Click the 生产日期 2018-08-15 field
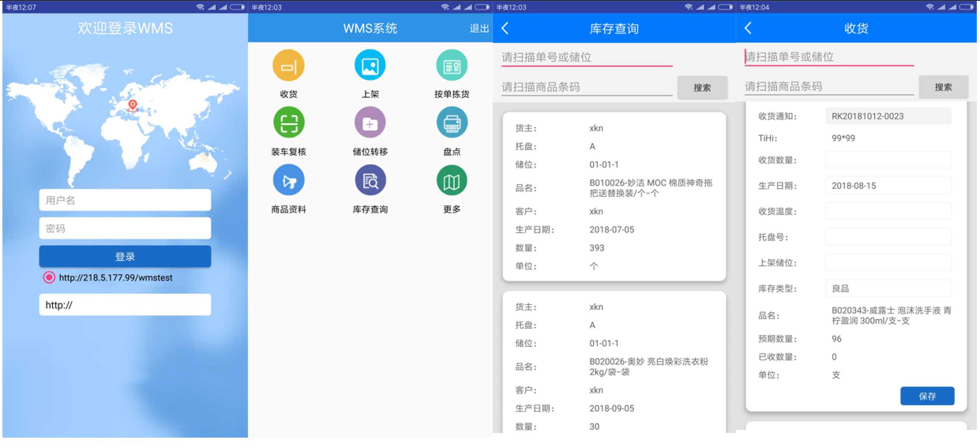Screen dimensions: 980x448 888,186
